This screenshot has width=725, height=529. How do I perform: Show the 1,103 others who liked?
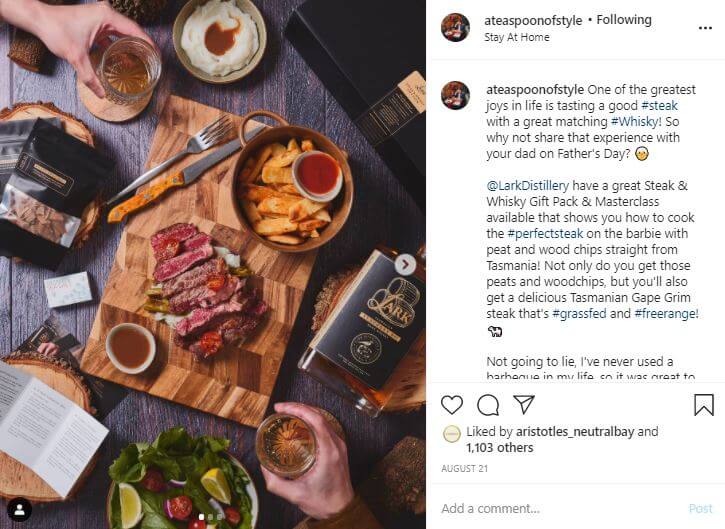click(x=499, y=448)
